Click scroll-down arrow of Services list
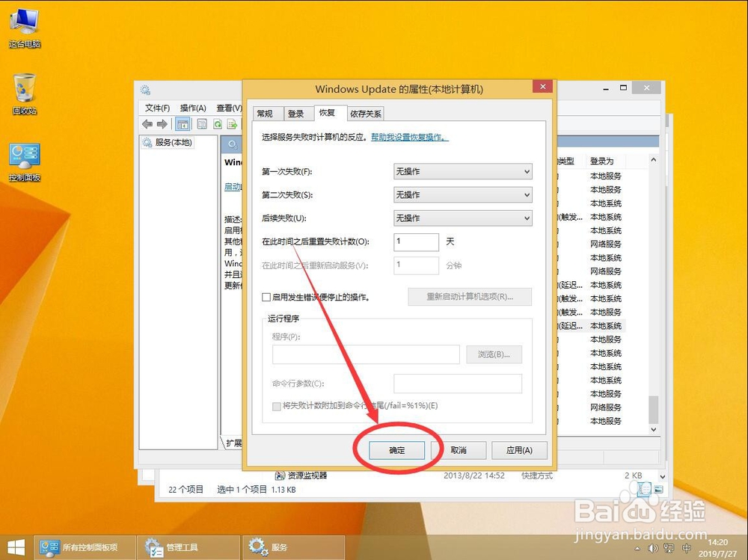Image resolution: width=748 pixels, height=560 pixels. [654, 429]
